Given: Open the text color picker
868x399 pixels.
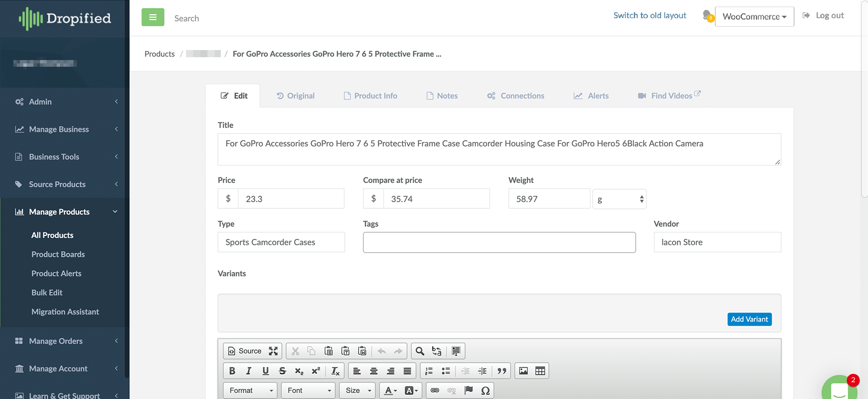Looking at the screenshot, I should click(391, 390).
